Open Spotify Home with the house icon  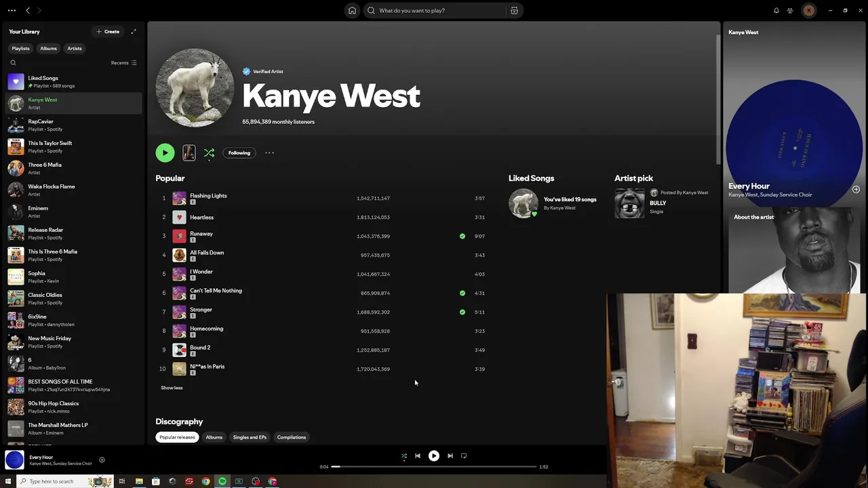[352, 10]
